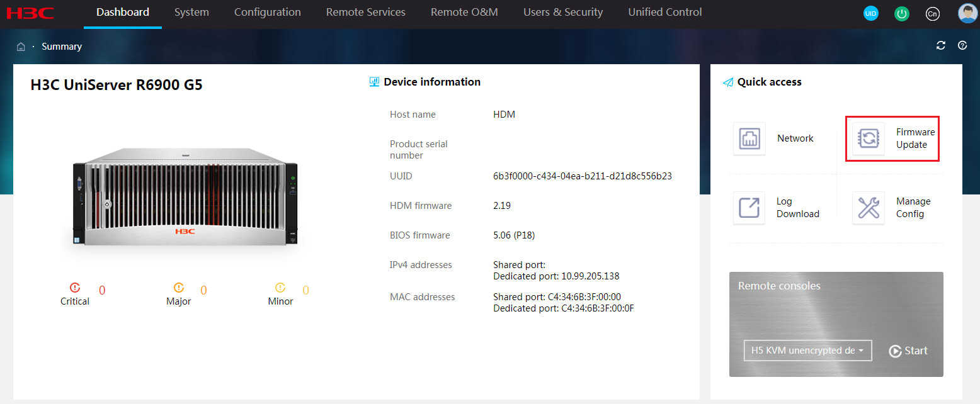Open the System tab
Image resolution: width=980 pixels, height=404 pixels.
pos(191,13)
